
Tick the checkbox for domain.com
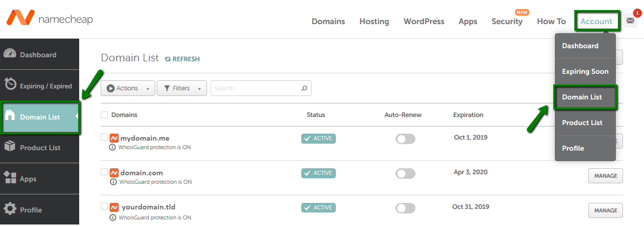tap(104, 172)
